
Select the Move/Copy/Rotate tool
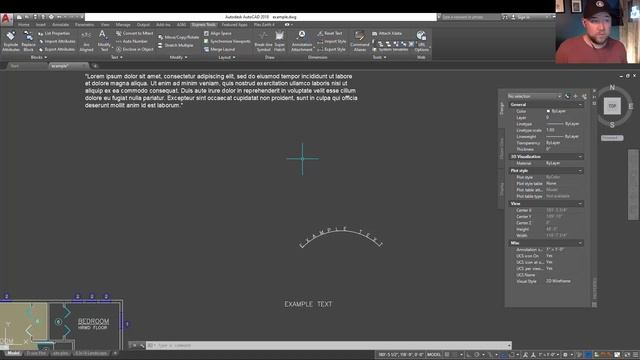pyautogui.click(x=178, y=37)
